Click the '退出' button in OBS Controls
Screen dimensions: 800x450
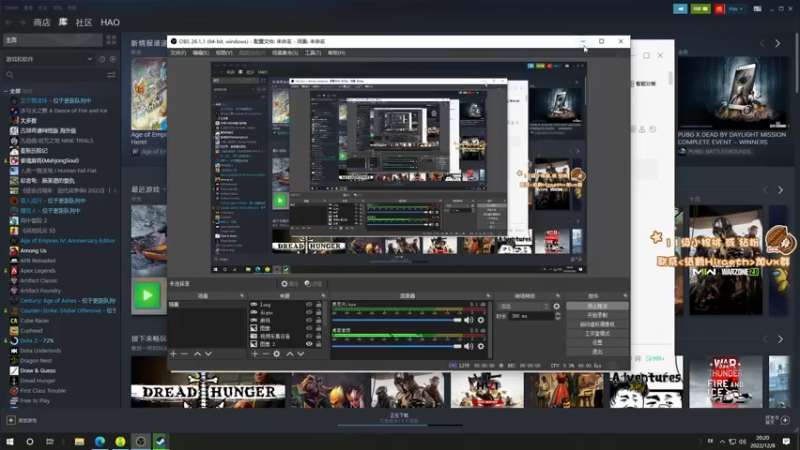[x=597, y=352]
